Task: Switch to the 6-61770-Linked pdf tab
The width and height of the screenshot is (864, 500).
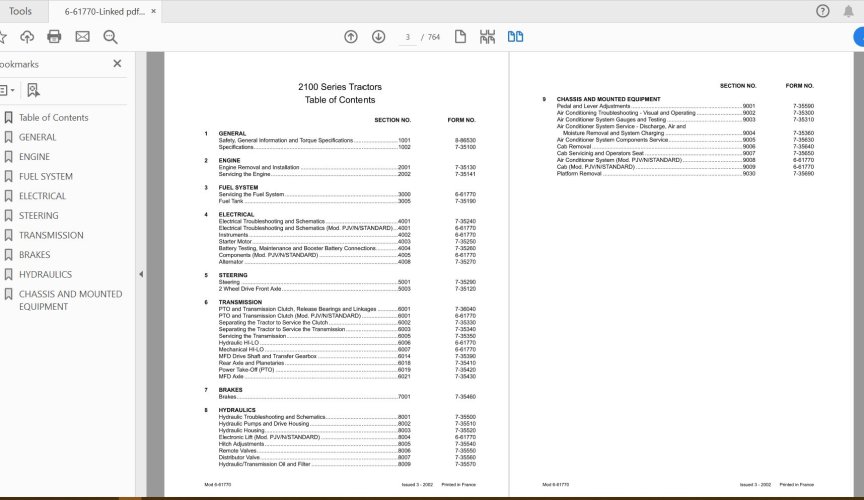Action: click(x=104, y=11)
